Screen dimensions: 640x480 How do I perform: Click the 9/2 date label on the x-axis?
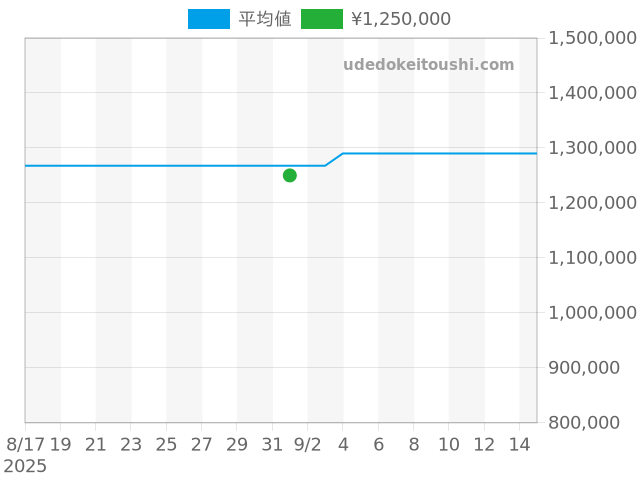(x=307, y=444)
